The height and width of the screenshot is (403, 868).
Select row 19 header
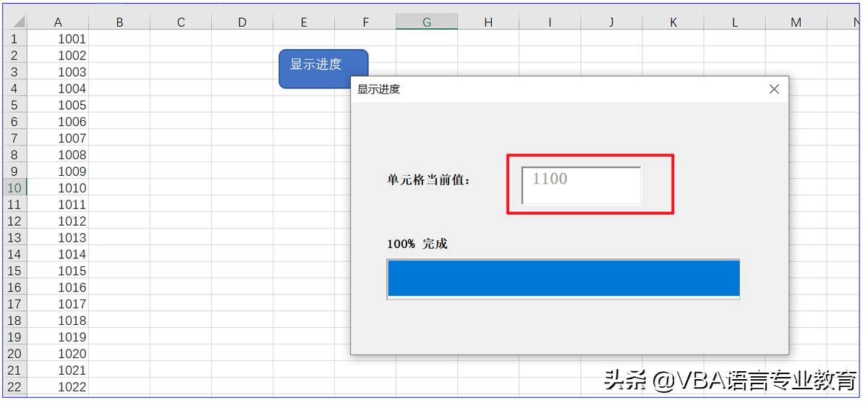(15, 337)
